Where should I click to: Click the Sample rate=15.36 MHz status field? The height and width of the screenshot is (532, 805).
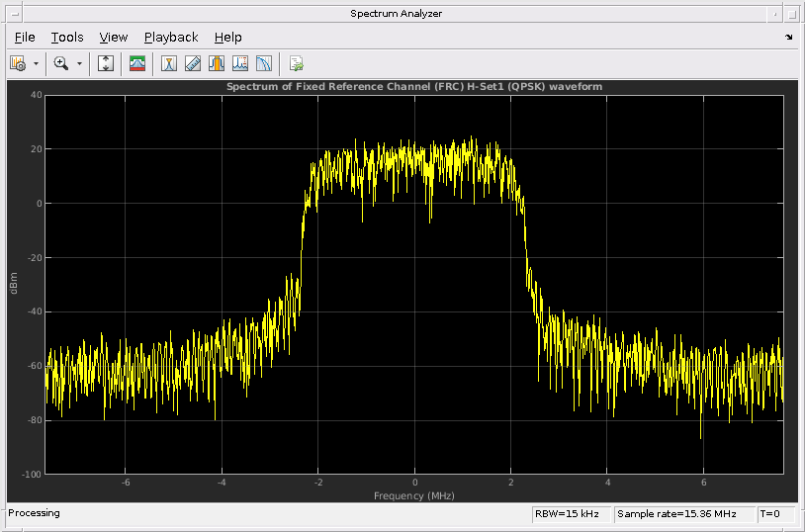click(x=683, y=514)
